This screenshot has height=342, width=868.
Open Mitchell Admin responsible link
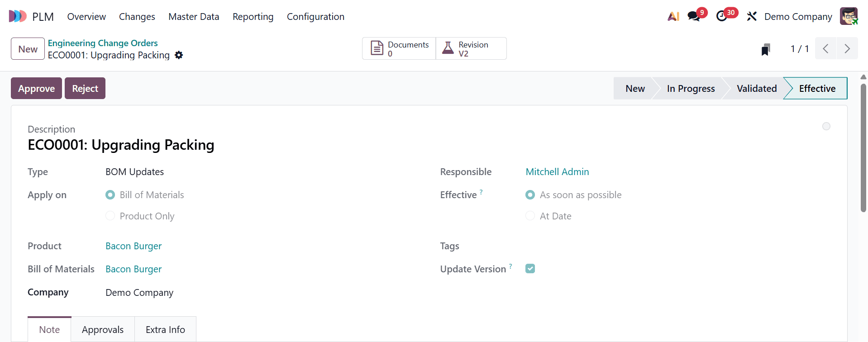pos(557,172)
